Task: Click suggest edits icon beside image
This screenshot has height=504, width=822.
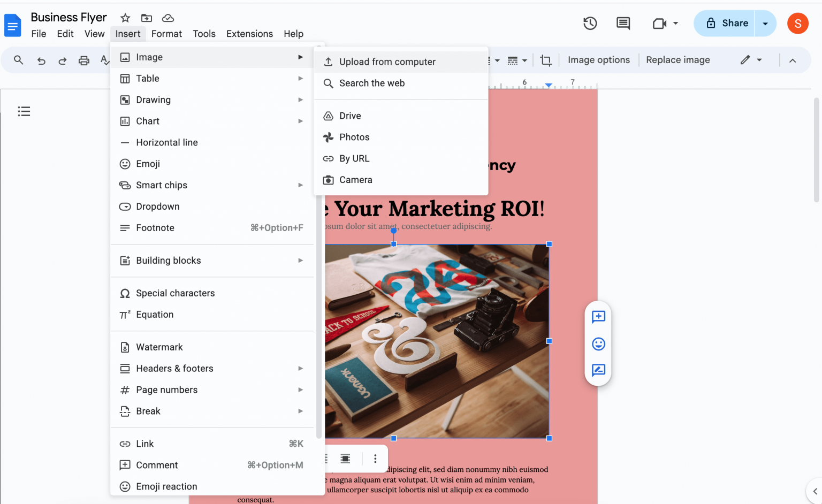Action: (598, 370)
